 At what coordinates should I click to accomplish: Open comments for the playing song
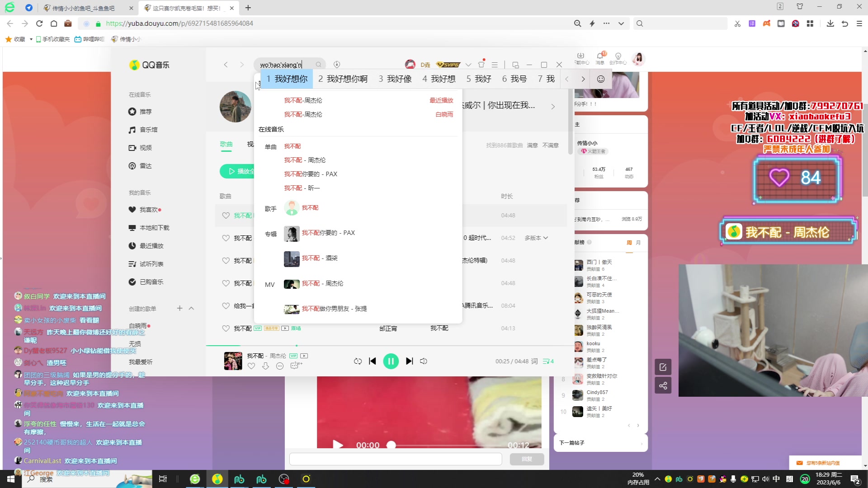coord(296,366)
